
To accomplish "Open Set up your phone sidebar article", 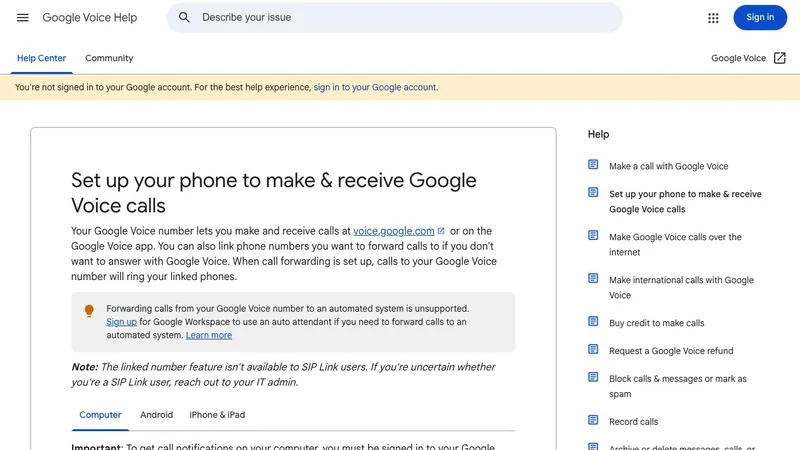I will coord(685,202).
